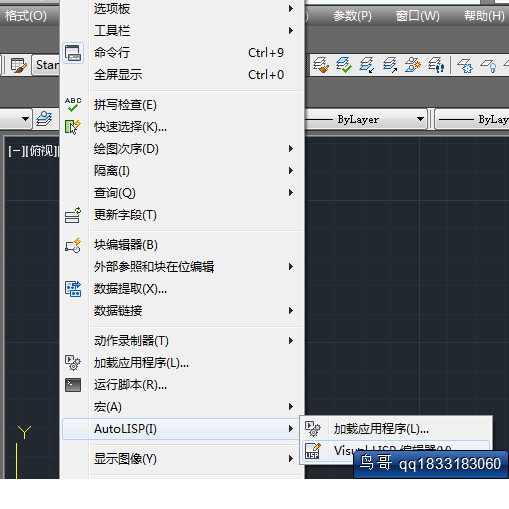Open the command line icon entry
This screenshot has width=509, height=509.
(73, 53)
